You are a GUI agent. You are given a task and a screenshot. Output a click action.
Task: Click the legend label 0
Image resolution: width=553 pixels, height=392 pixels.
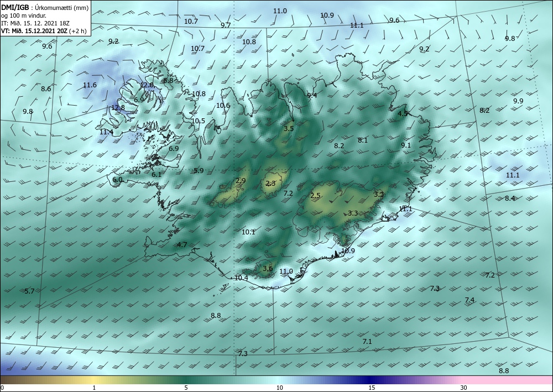click(x=2, y=388)
